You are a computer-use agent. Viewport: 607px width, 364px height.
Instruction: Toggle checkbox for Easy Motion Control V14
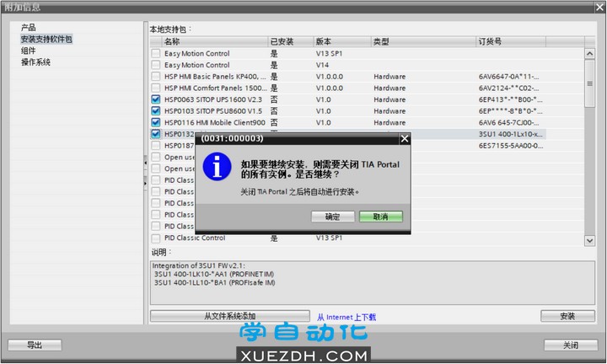[x=156, y=65]
